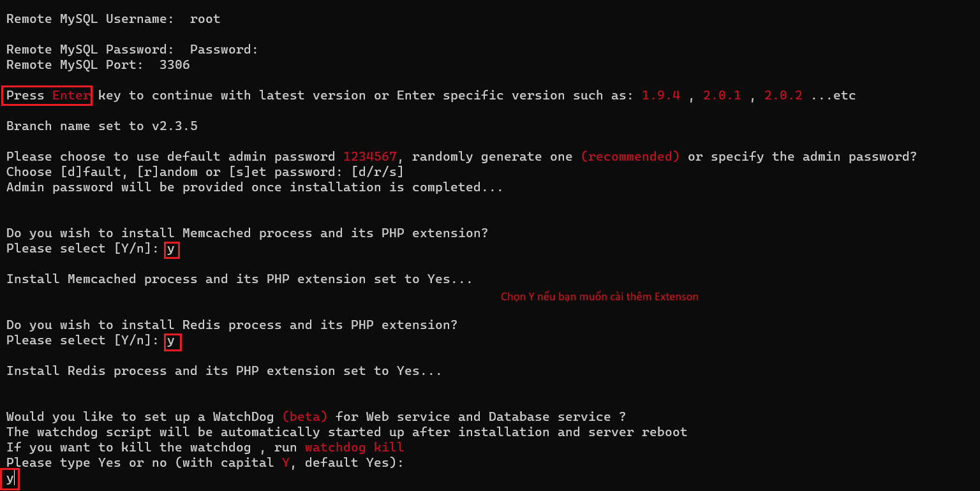Click the 'Remote MySQL Password' line
Image resolution: width=980 pixels, height=491 pixels.
click(132, 50)
